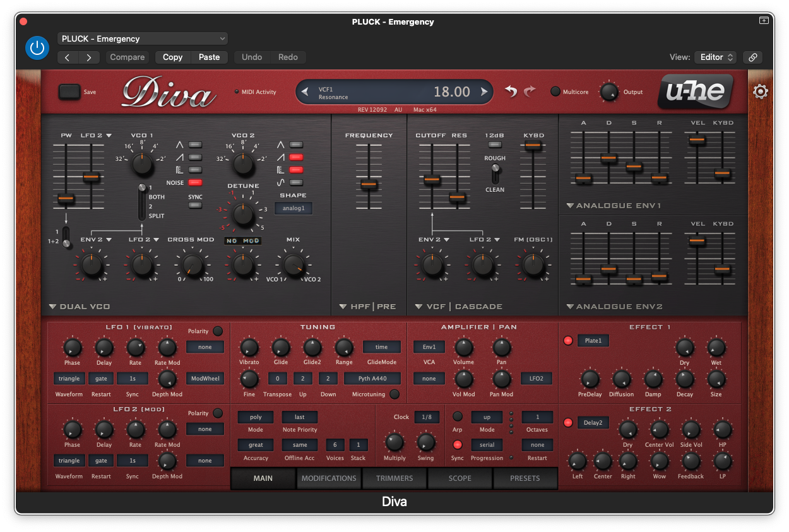Viewport: 789px width, 532px height.
Task: Click the Redo button in the header
Action: (288, 57)
